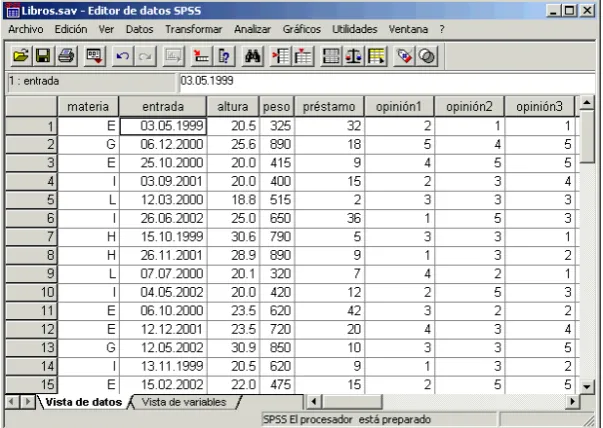Viewport: 603px width, 428px height.
Task: Select entrada cell 06.12.2000
Action: click(x=163, y=145)
